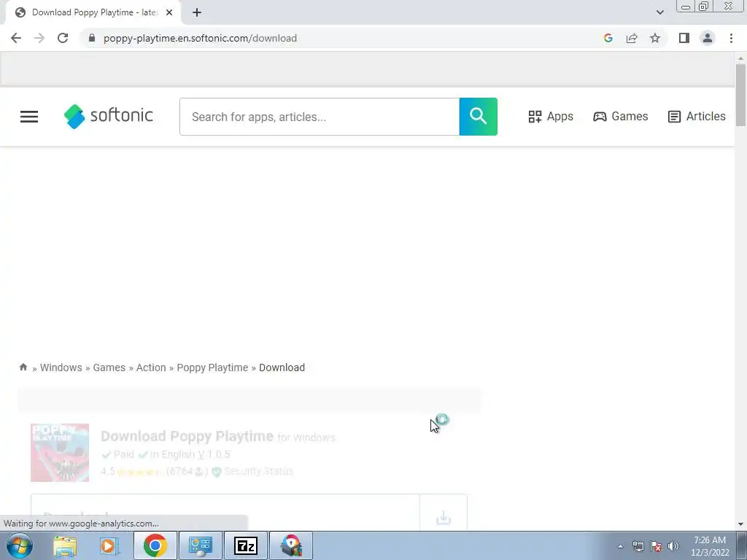747x560 pixels.
Task: Open Windows Media Player from taskbar
Action: coord(109,545)
